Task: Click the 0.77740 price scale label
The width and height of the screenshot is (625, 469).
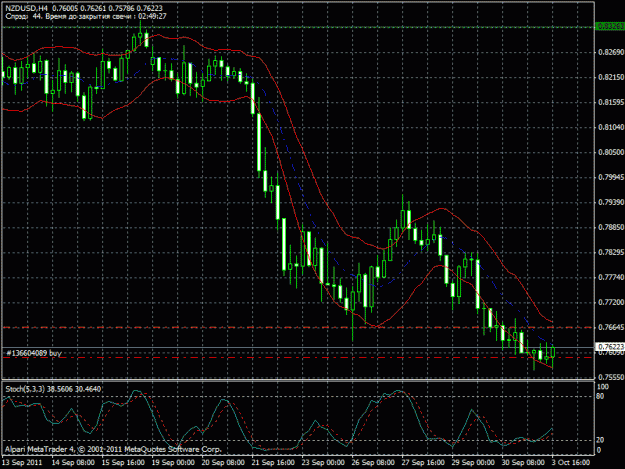Action: [x=611, y=277]
